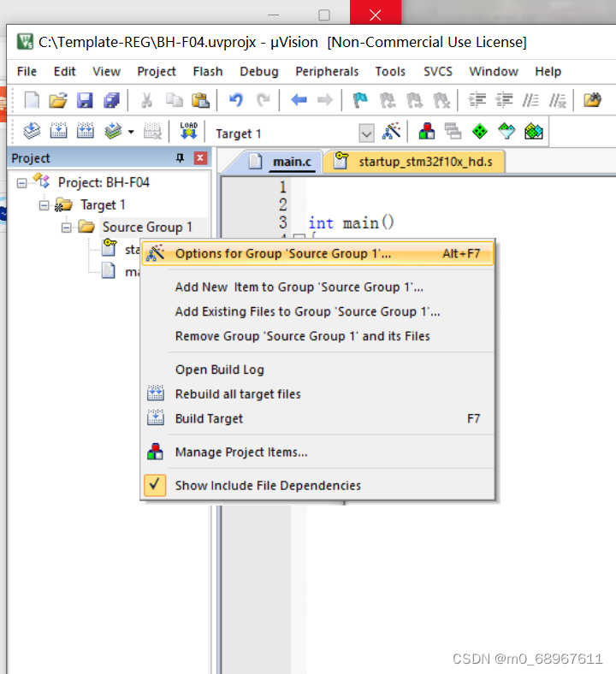Collapse the Source Group 1 node

66,228
